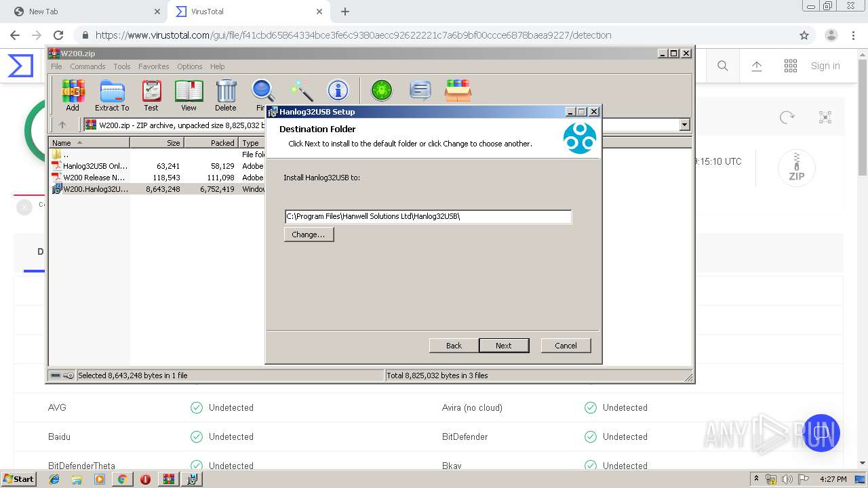Image resolution: width=868 pixels, height=488 pixels.
Task: Click the WinRAR taskbar button
Action: [x=169, y=479]
